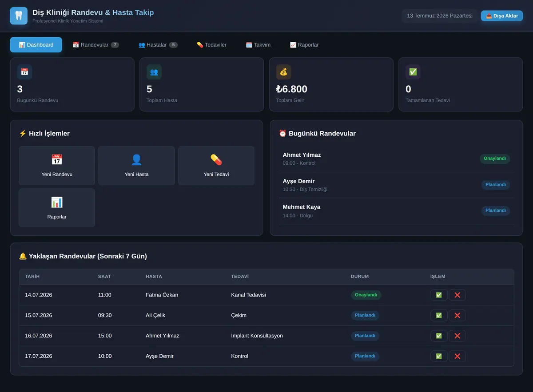Create a new appointment via Yeni Randevu
Viewport: 533px width, 392px height.
(x=57, y=166)
